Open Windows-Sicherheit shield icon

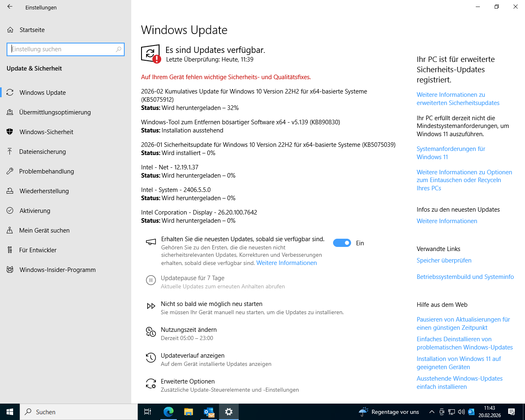click(10, 132)
